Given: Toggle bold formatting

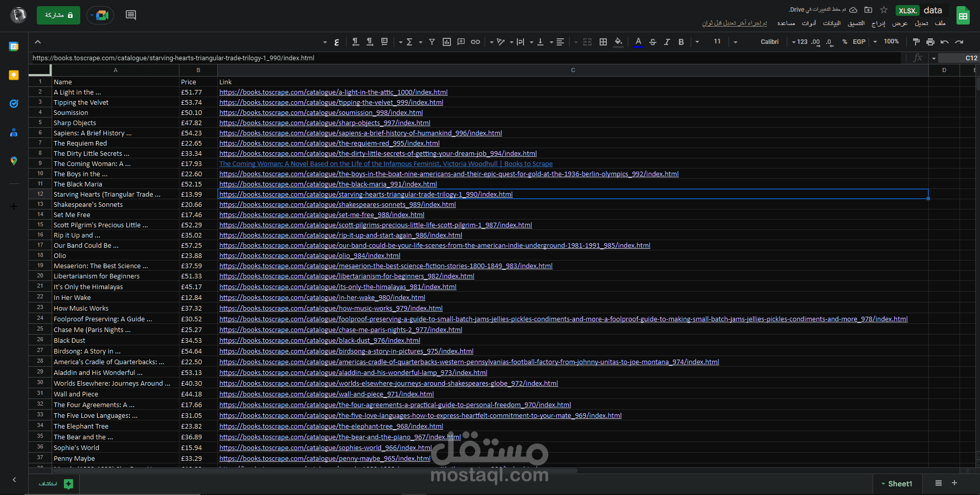Looking at the screenshot, I should 681,42.
